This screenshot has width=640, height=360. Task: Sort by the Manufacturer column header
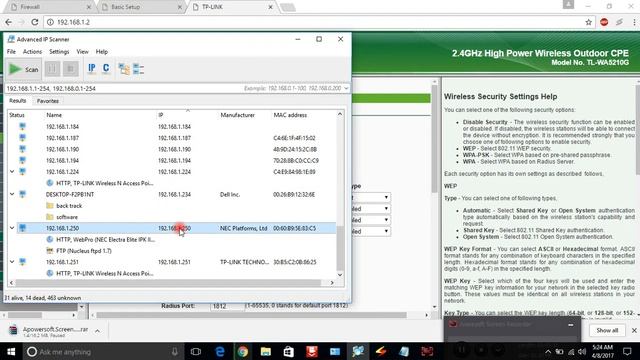click(x=238, y=115)
